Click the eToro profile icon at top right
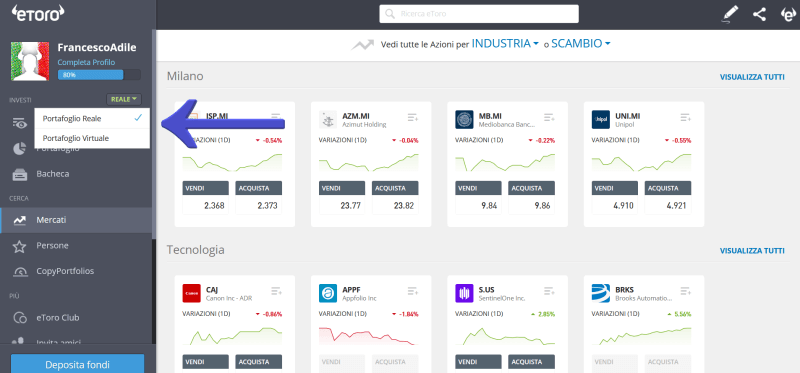 coord(788,14)
